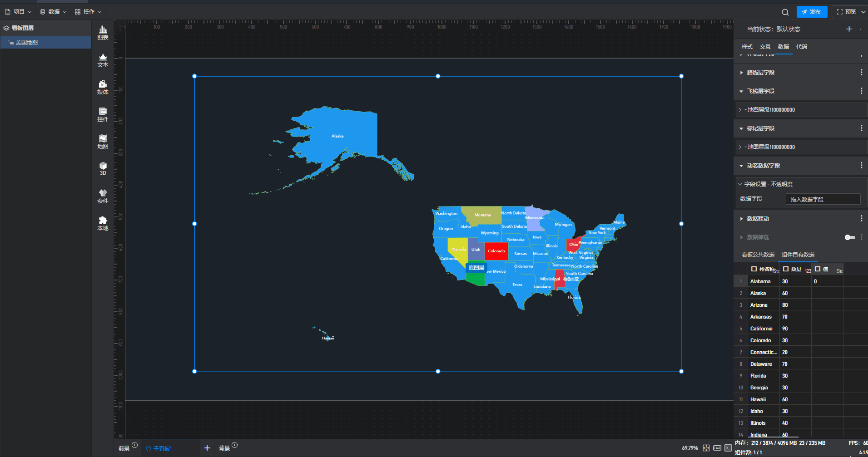868x457 pixels.
Task: Select the 美国地图 layer
Action: coord(27,43)
